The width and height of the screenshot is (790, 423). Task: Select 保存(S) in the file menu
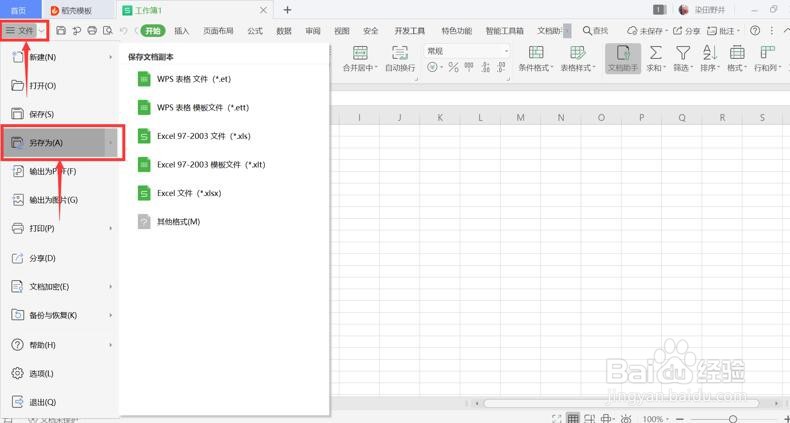pyautogui.click(x=59, y=114)
